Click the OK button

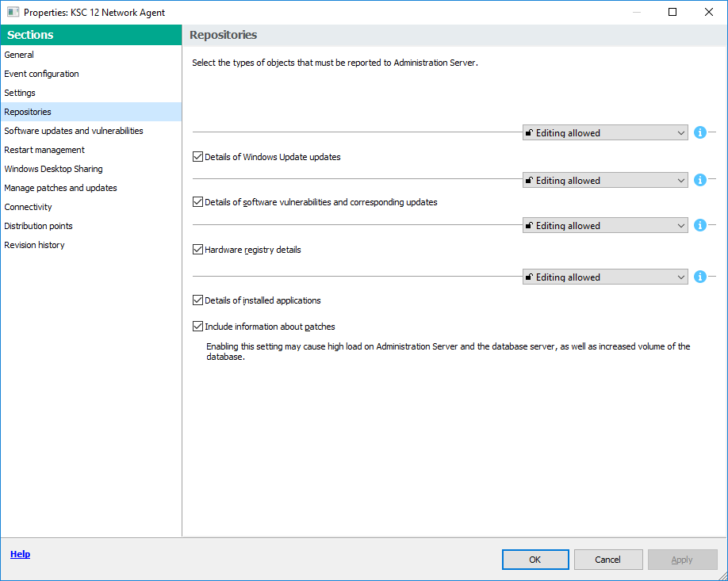click(x=535, y=560)
